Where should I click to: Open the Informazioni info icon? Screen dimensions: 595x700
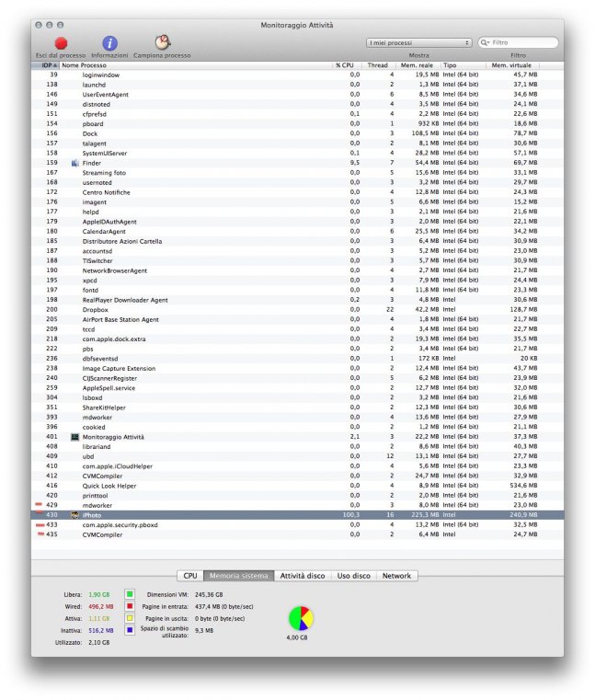(x=109, y=43)
